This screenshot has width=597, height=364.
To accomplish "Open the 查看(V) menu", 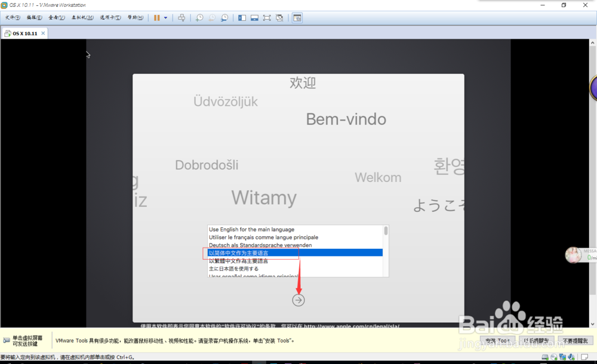I will 56,17.
